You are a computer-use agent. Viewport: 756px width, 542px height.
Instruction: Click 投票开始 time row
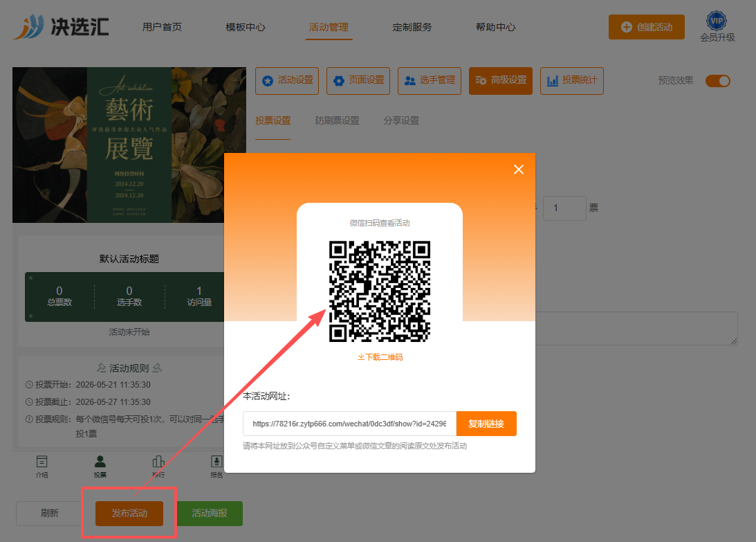89,385
